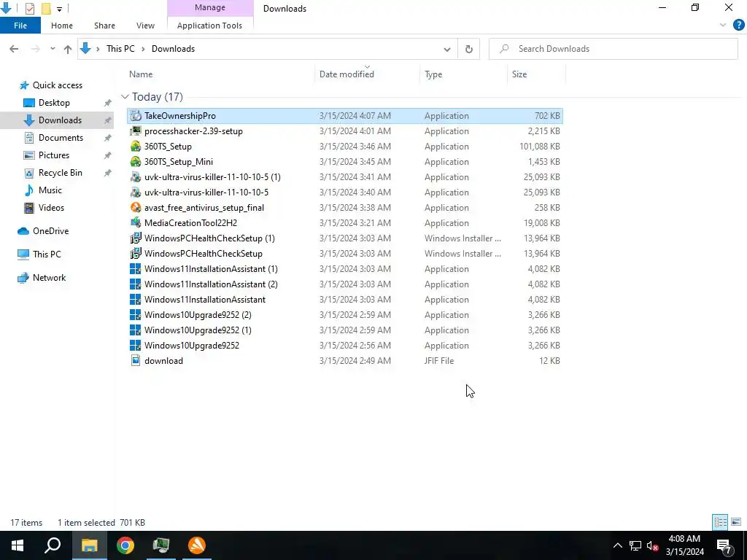The height and width of the screenshot is (560, 747).
Task: Collapse the Today (17) group
Action: pos(125,97)
